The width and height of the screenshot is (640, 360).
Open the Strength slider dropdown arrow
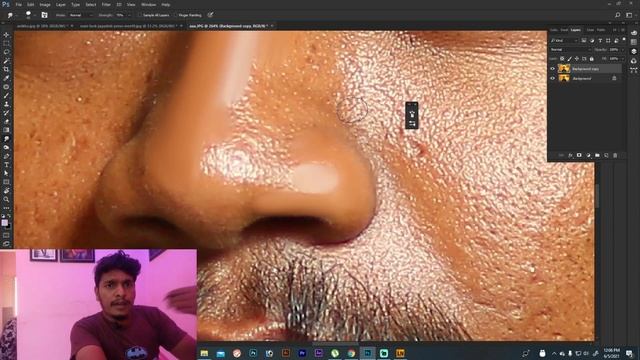pyautogui.click(x=129, y=15)
